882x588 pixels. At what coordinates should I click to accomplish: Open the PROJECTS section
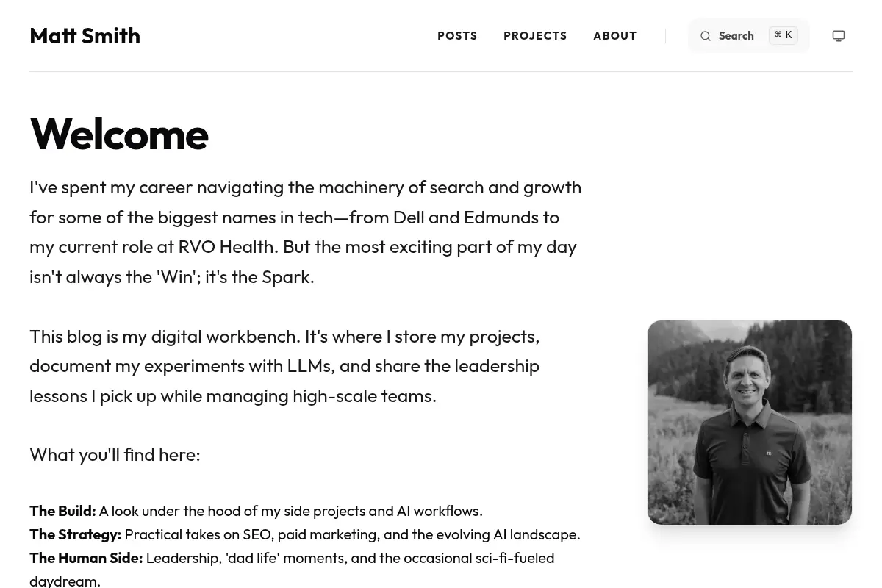(x=535, y=36)
